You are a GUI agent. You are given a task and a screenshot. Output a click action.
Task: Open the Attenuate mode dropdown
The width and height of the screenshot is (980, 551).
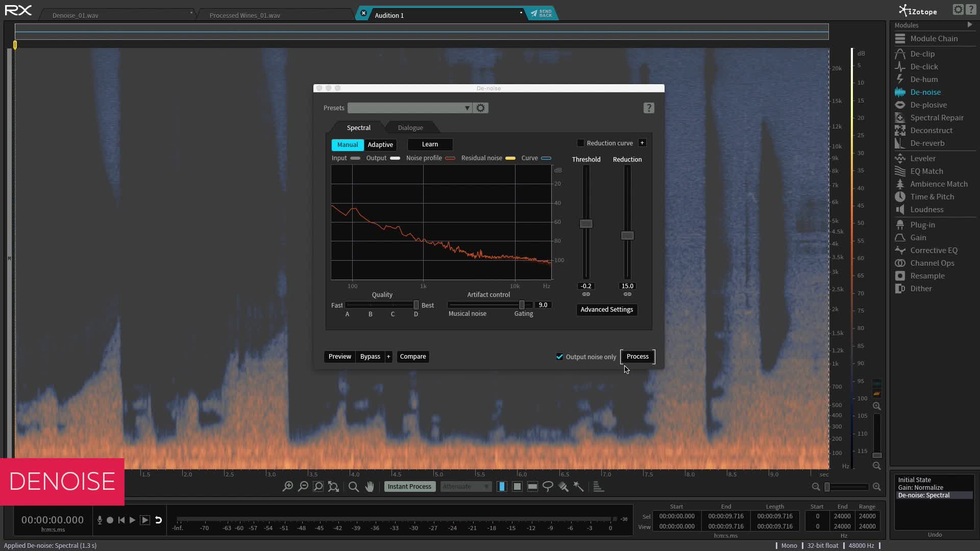click(465, 486)
